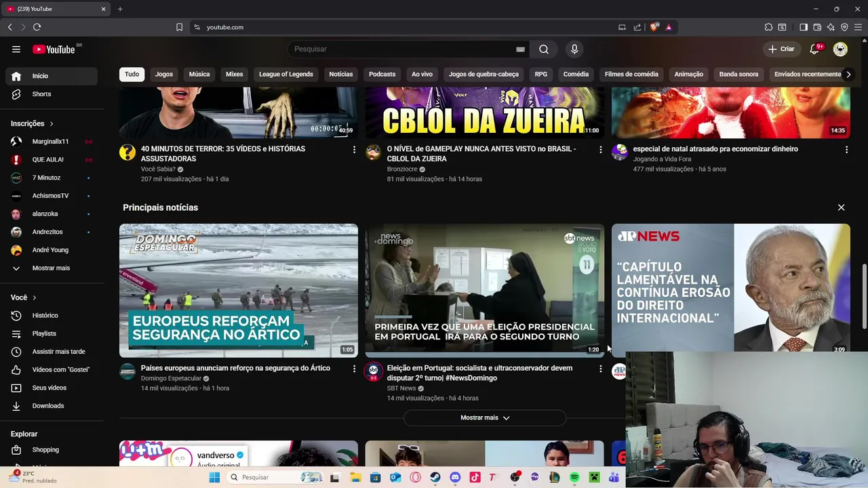Open options menu for Países europeus news video
Screen dimensions: 868x488
(354, 369)
